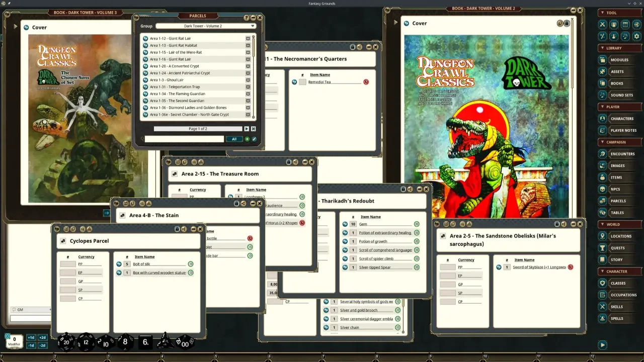Click next page arrow in Volume 3 book

pyautogui.click(x=107, y=213)
